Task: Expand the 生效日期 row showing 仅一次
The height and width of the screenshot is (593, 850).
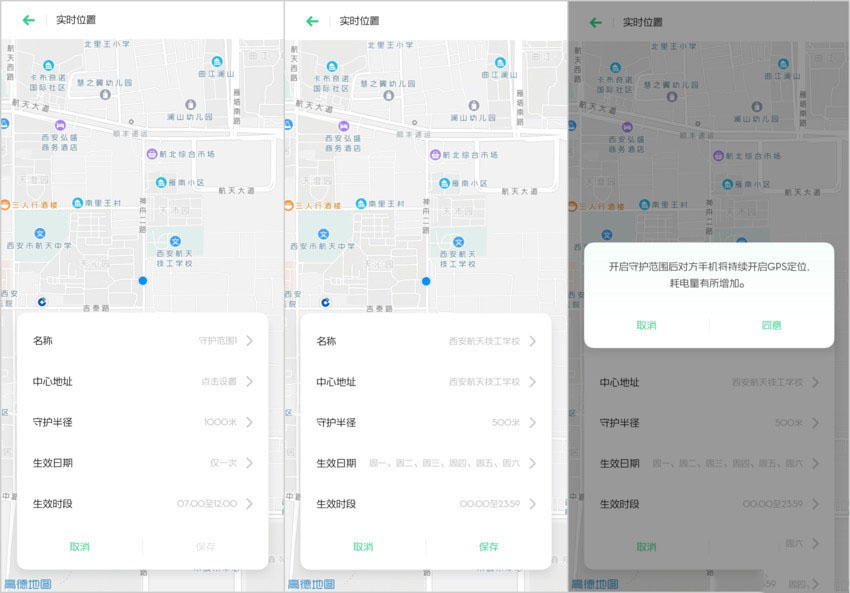Action: coord(142,463)
